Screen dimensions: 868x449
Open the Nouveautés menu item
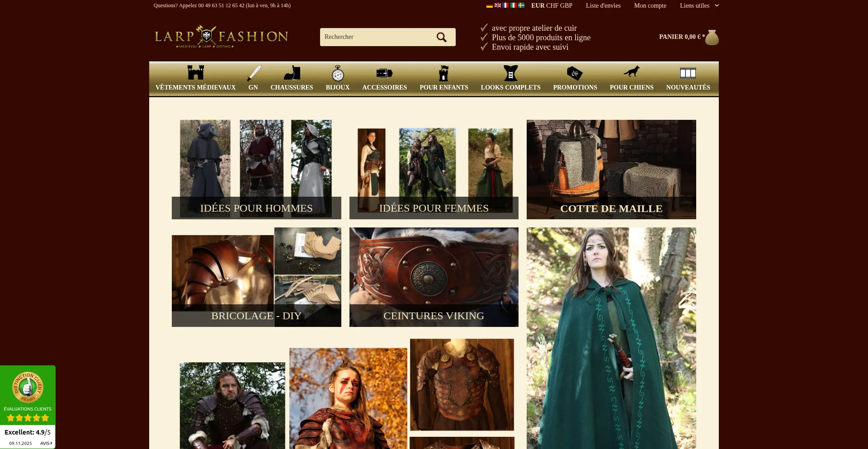(688, 87)
